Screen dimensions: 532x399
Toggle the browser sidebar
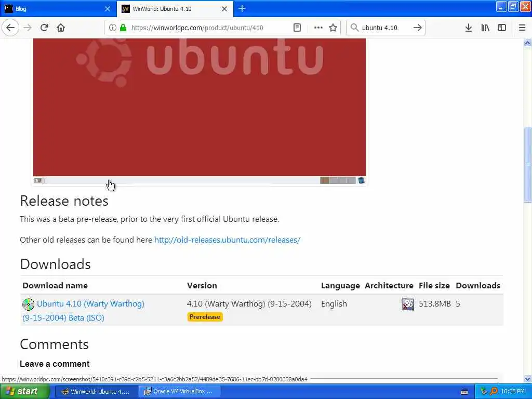click(502, 28)
